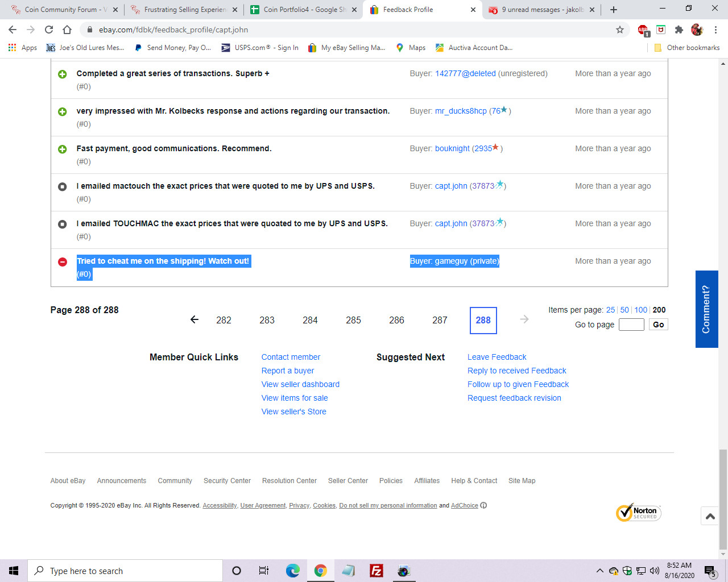Click the Norton Secured badge
Image resolution: width=728 pixels, height=582 pixels.
pos(638,513)
